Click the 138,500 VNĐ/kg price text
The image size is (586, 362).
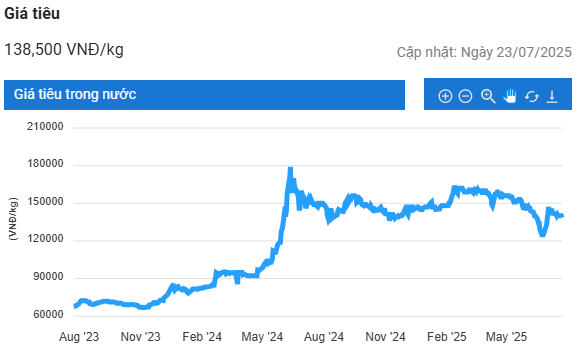(64, 49)
